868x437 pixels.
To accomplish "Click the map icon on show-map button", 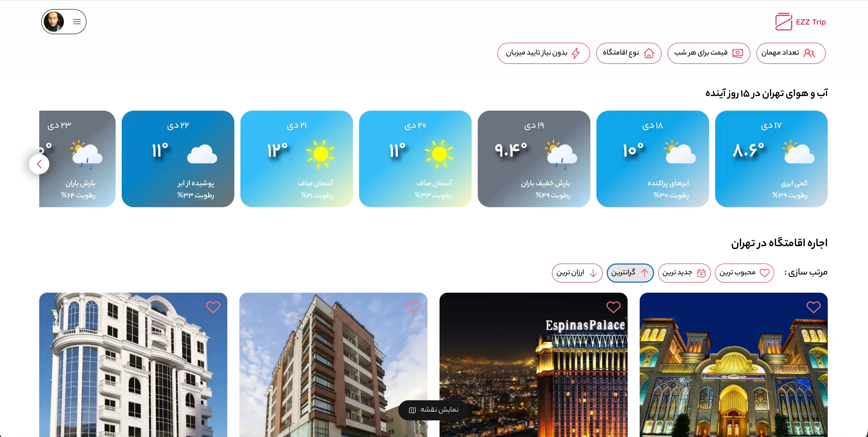I will point(412,410).
